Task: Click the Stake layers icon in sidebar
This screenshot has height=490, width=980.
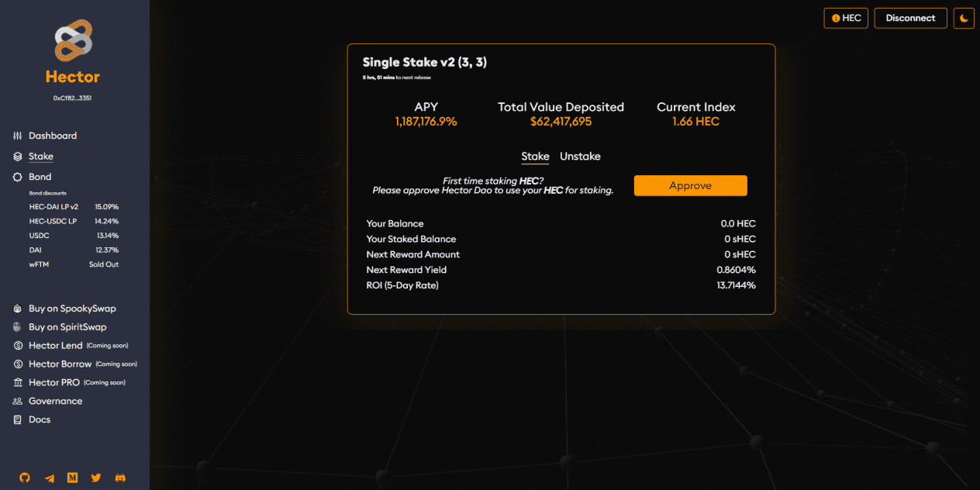Action: click(18, 157)
